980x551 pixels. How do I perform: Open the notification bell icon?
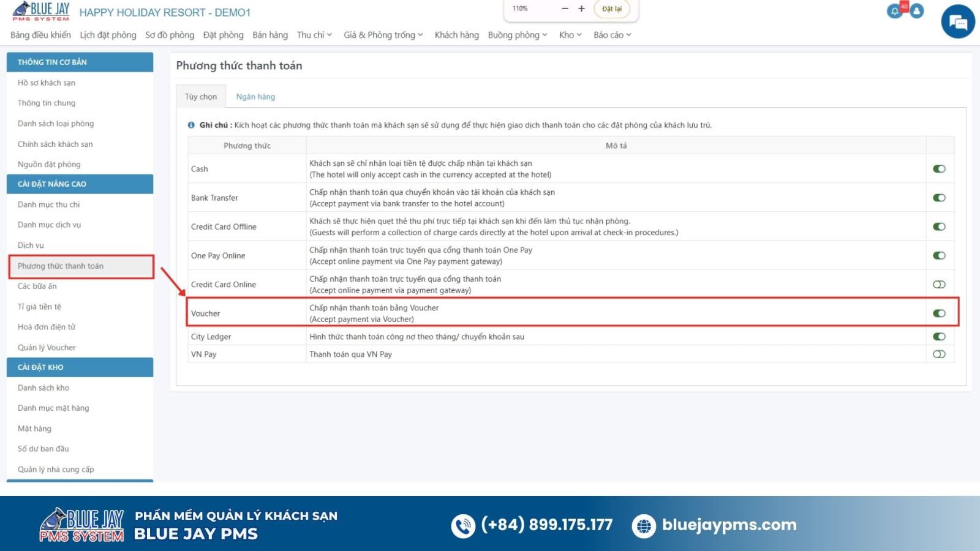click(894, 12)
